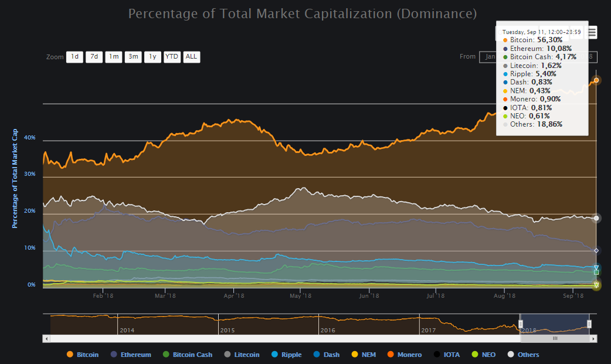Open the chart hamburger menu
Screen dimensions: 611x364
tap(592, 33)
